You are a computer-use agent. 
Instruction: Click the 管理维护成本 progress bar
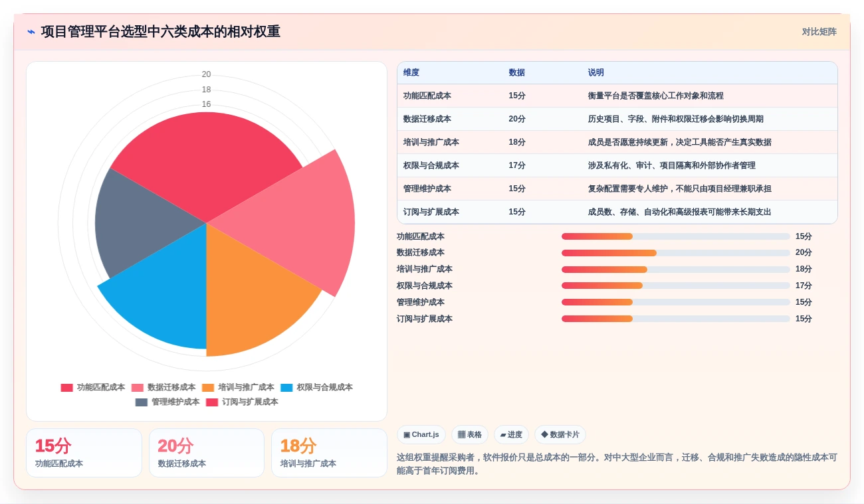[676, 302]
